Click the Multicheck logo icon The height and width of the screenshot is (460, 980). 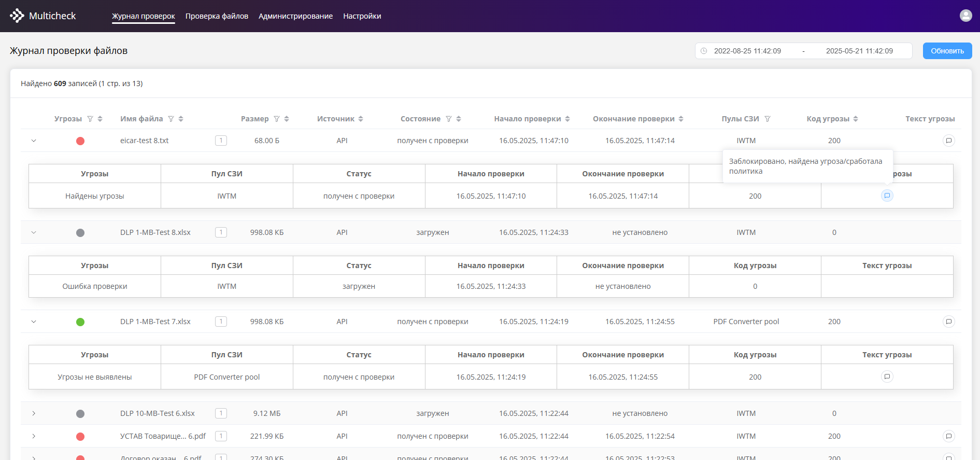(x=17, y=16)
